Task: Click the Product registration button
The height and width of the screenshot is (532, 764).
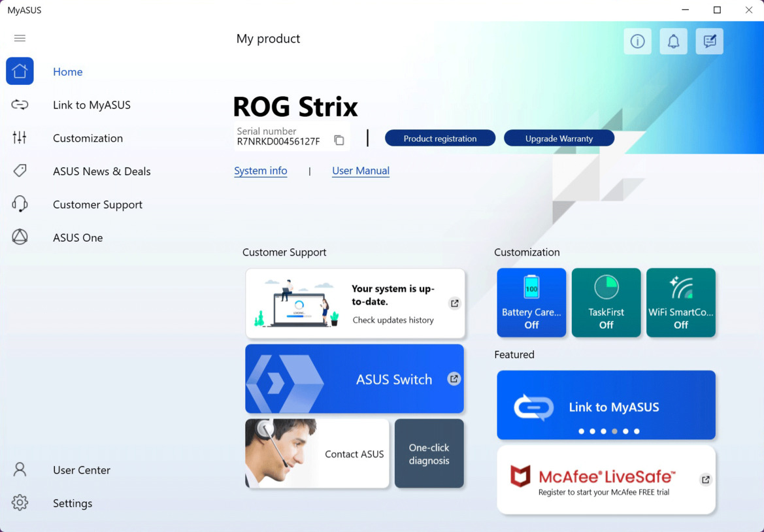Action: (440, 139)
